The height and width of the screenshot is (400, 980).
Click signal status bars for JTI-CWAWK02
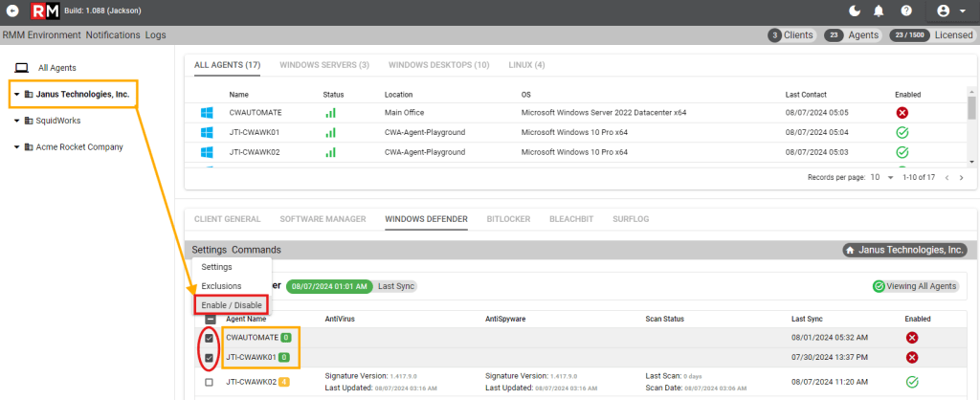330,152
